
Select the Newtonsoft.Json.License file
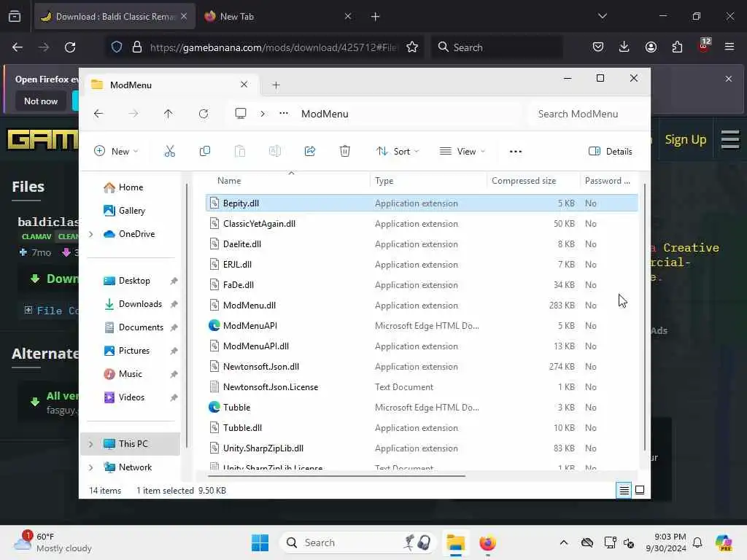422,386
